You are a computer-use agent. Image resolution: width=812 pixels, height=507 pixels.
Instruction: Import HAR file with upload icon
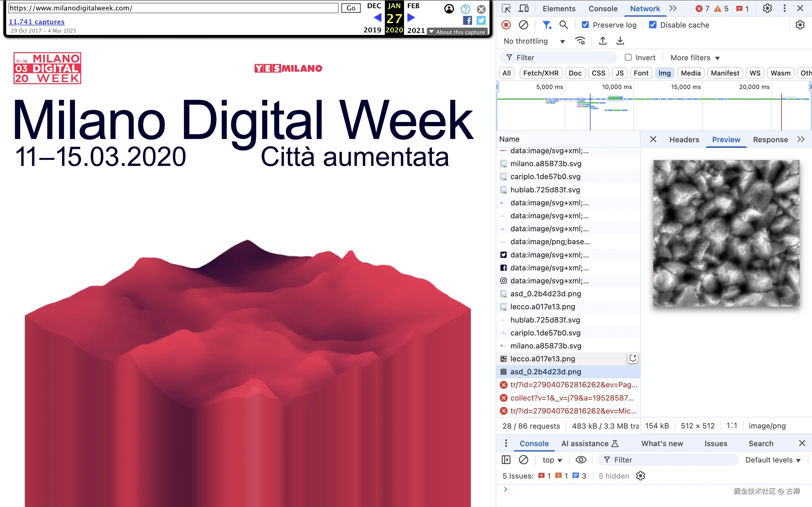point(603,41)
